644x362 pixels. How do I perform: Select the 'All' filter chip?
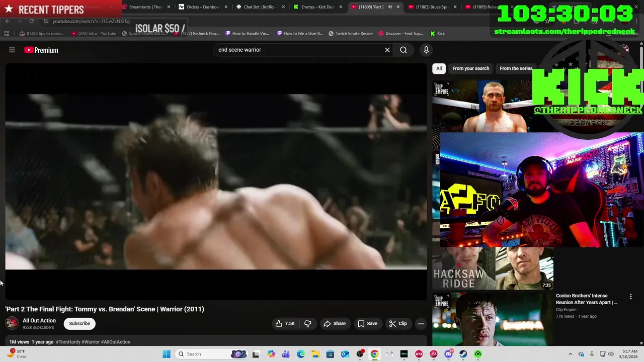point(439,68)
